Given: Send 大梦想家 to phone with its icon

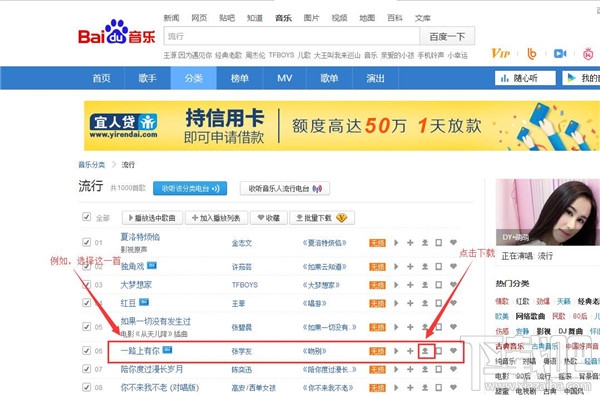Looking at the screenshot, I should 439,285.
